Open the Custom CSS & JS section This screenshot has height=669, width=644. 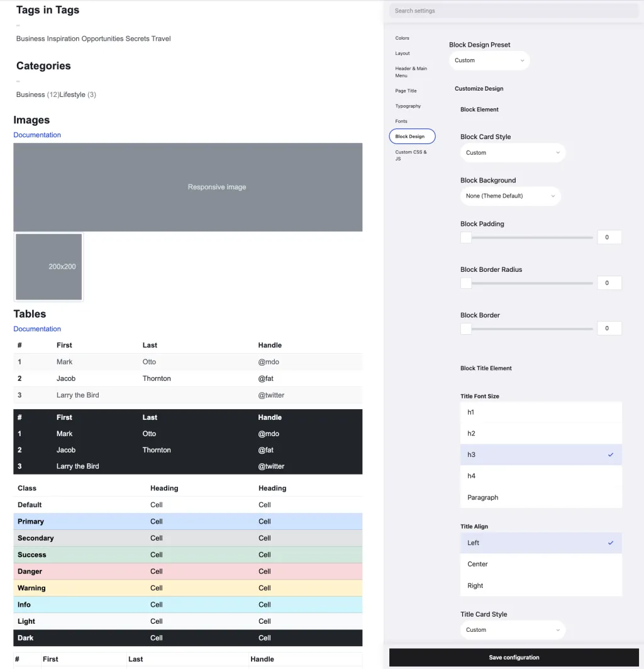pos(410,155)
